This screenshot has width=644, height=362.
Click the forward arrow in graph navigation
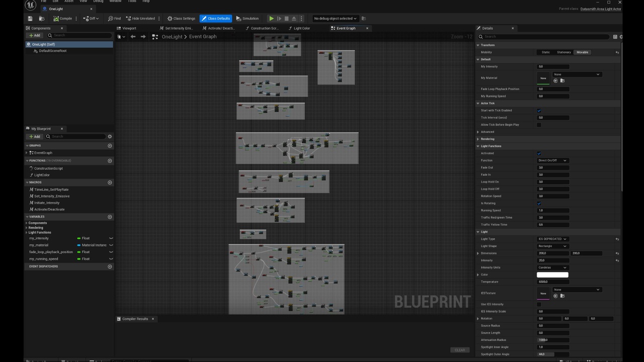click(x=143, y=37)
